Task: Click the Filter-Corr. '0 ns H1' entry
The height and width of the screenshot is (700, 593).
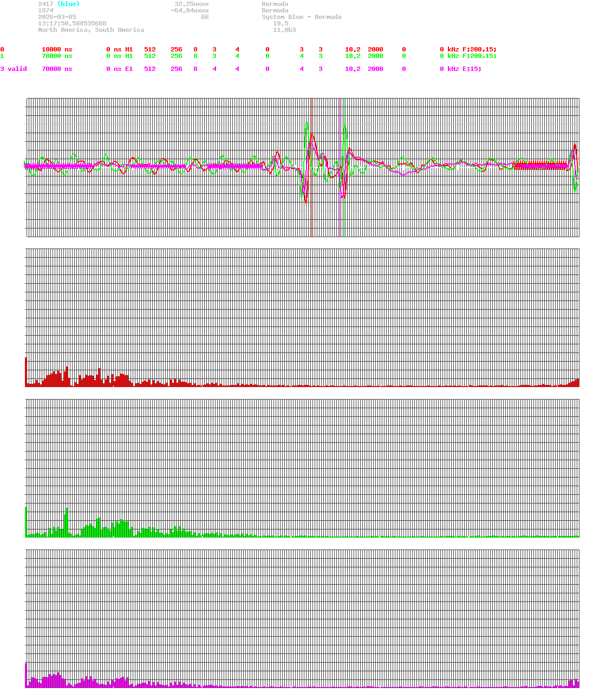Action: [x=120, y=49]
